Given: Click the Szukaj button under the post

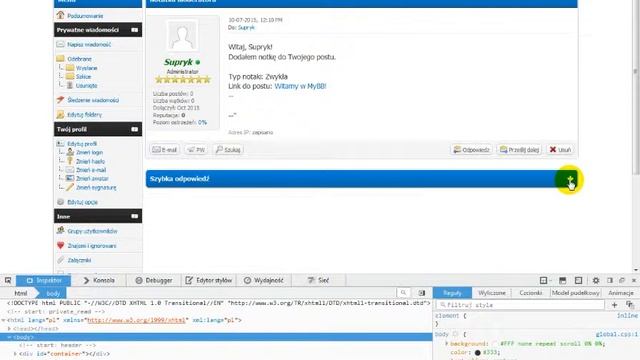Looking at the screenshot, I should pyautogui.click(x=228, y=150).
